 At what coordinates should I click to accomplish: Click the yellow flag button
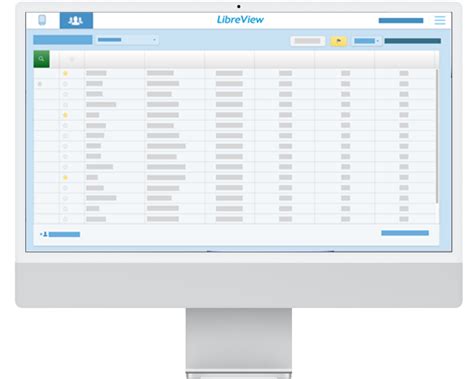[339, 41]
